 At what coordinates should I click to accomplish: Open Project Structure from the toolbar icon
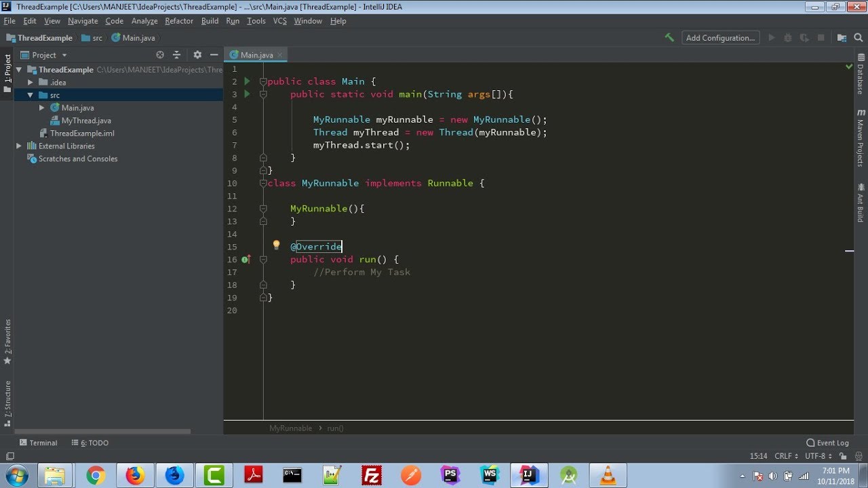point(842,38)
